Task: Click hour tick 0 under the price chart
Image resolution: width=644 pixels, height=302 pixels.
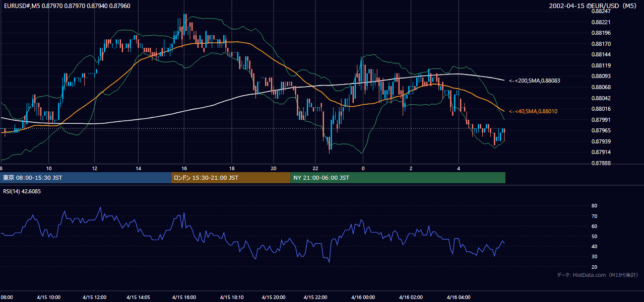Action: click(x=363, y=168)
